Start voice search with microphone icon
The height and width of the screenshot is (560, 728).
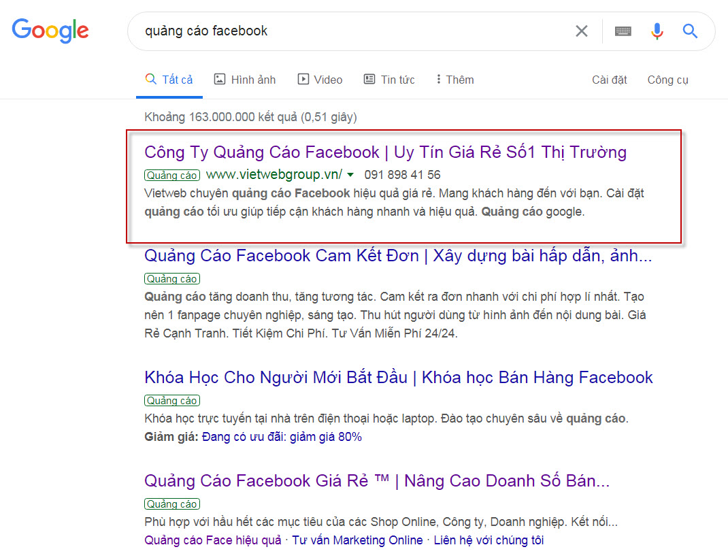click(x=657, y=31)
